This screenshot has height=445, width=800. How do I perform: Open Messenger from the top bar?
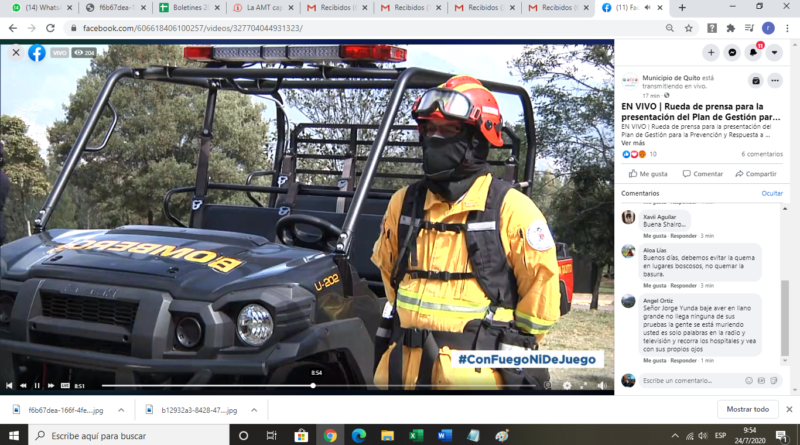(732, 53)
